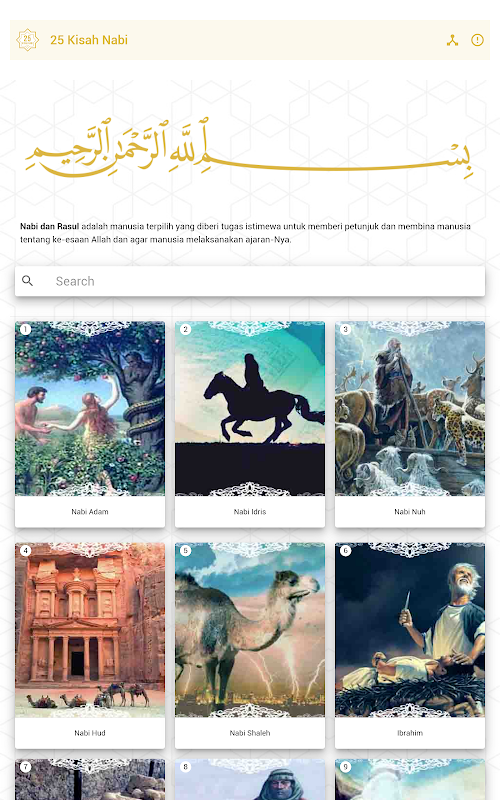Open the Nabi Nuh ark animals thumbnail
500x800 pixels.
pos(410,408)
